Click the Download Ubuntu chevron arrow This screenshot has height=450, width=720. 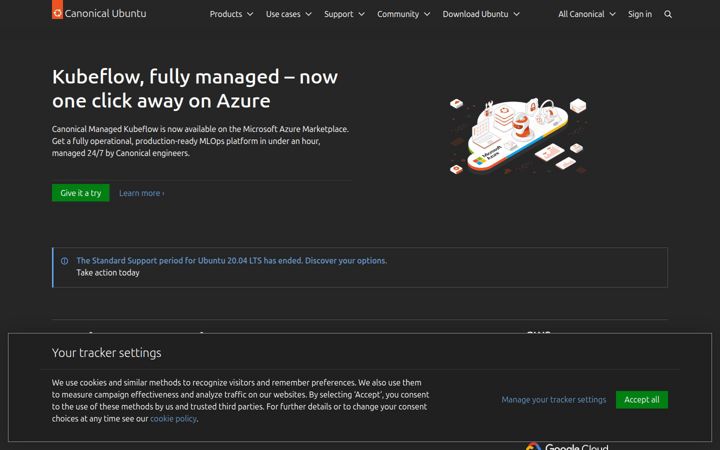coord(517,14)
